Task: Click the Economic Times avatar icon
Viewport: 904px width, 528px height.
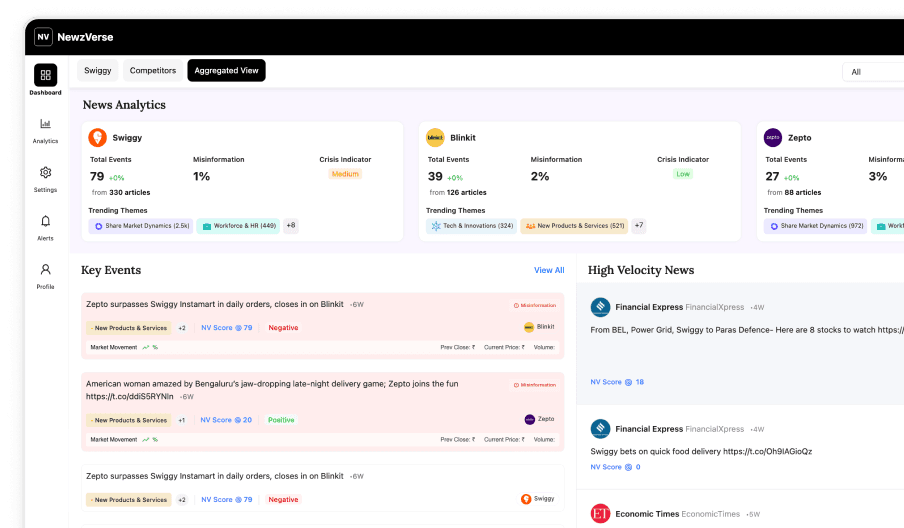Action: 600,514
